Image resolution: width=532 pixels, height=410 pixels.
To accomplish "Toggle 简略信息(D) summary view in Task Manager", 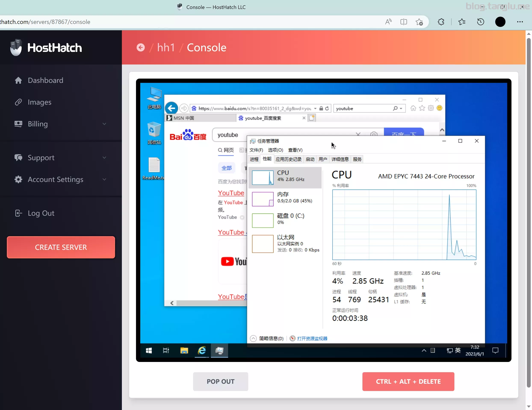I will pyautogui.click(x=266, y=338).
